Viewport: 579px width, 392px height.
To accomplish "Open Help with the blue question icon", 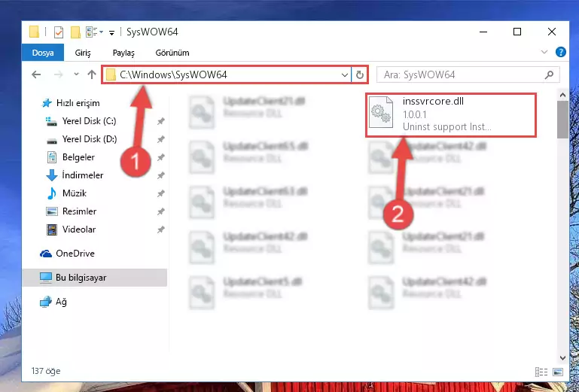I will (x=560, y=52).
